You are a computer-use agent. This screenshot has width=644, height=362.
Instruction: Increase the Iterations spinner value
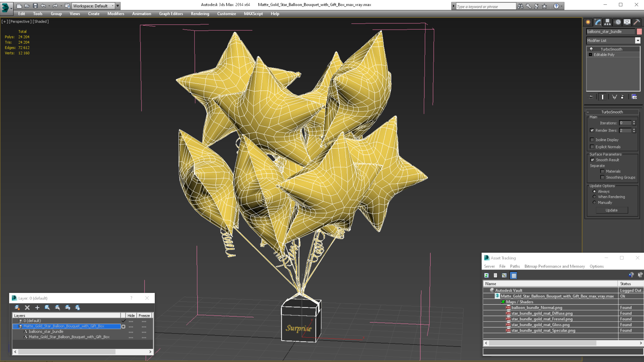tap(634, 122)
